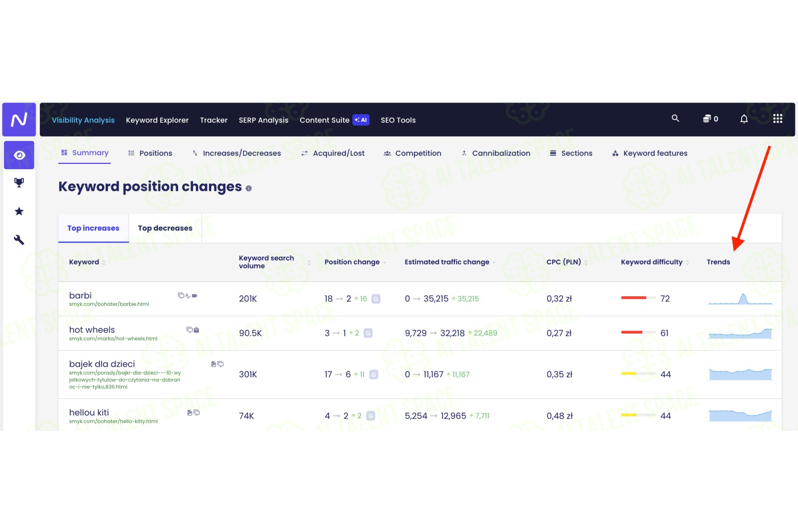This screenshot has width=798, height=532.
Task: Open barbi trend sparkline chart
Action: coord(740,299)
